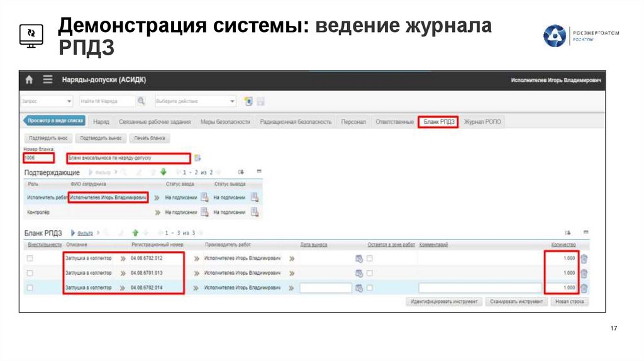The width and height of the screenshot is (644, 361).
Task: Click Сканировать инструмент button
Action: 516,301
